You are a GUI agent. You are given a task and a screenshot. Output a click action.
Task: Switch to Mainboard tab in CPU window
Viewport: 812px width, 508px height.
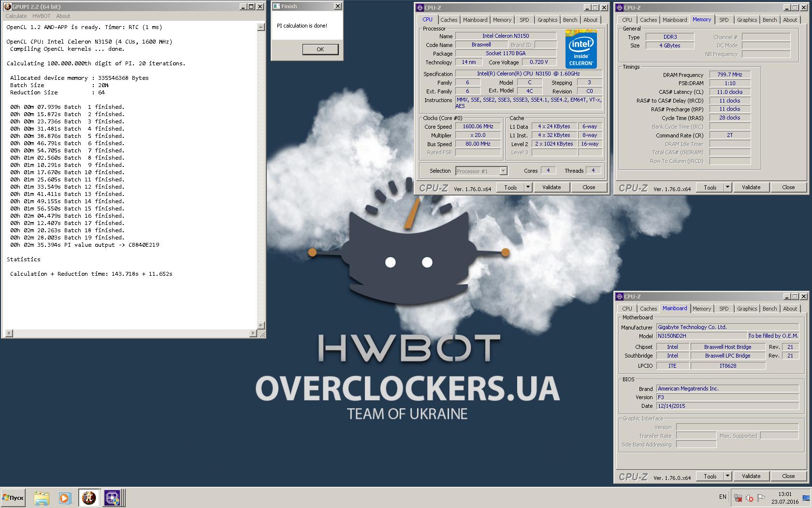pos(475,20)
